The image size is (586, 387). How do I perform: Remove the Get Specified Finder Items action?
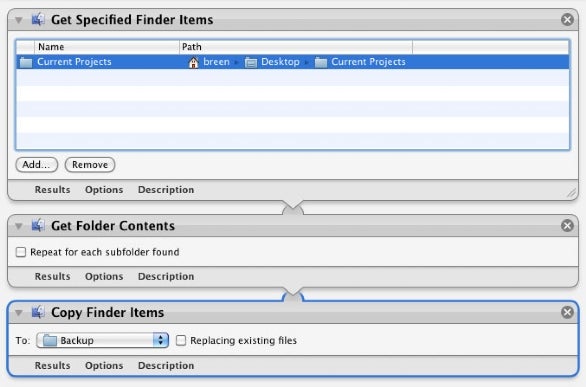point(567,19)
